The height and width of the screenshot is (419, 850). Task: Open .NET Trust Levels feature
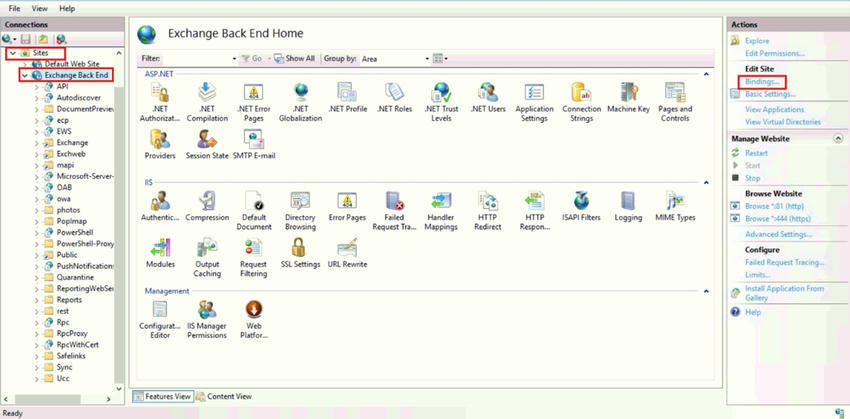(441, 102)
